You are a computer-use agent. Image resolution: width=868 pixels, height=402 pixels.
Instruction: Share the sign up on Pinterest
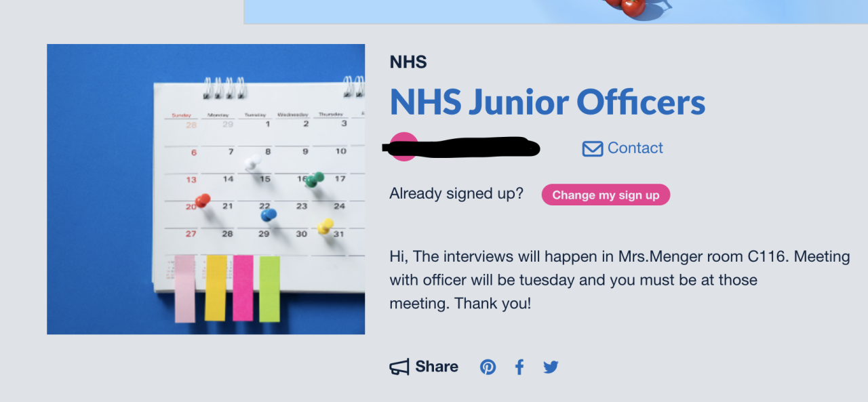488,367
